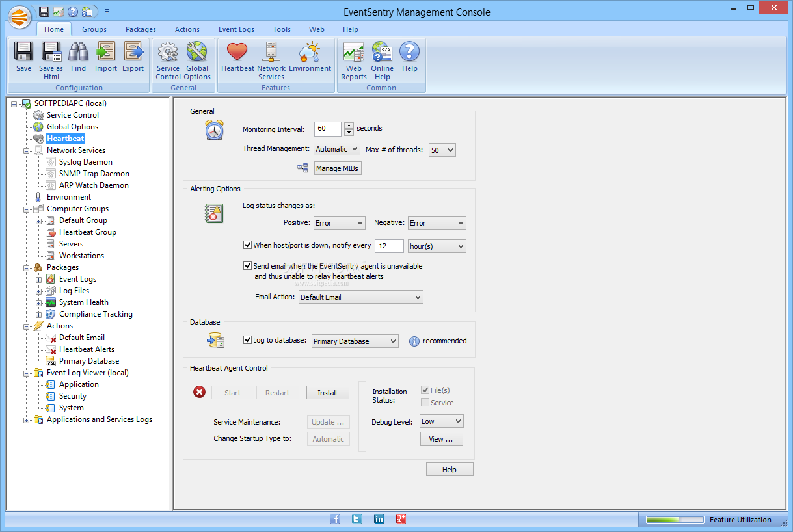Open the Primary Database dropdown
The width and height of the screenshot is (793, 532).
(x=355, y=341)
